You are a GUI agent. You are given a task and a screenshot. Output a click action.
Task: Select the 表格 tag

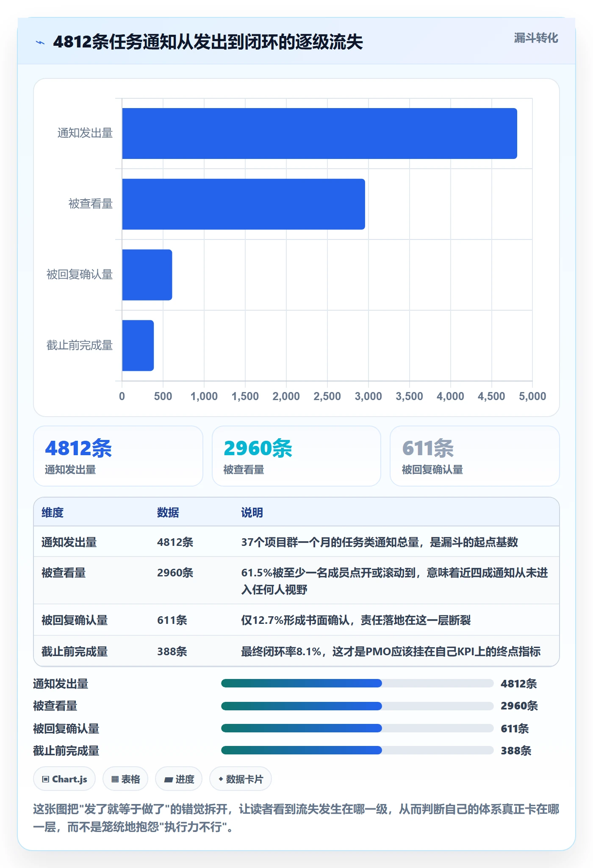point(125,779)
